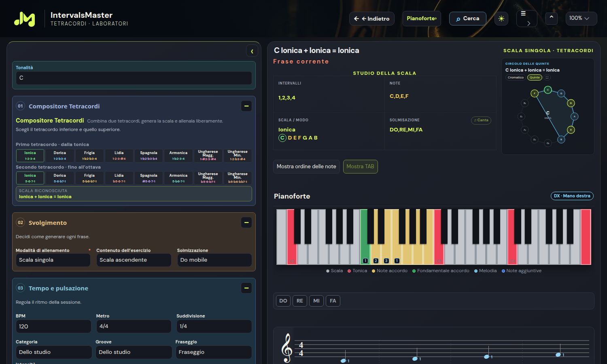Click the upward chevron header button

click(x=551, y=18)
